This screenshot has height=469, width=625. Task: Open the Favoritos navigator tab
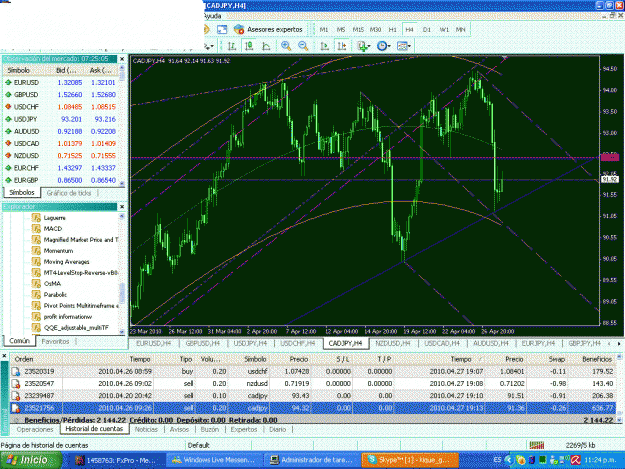coord(55,341)
